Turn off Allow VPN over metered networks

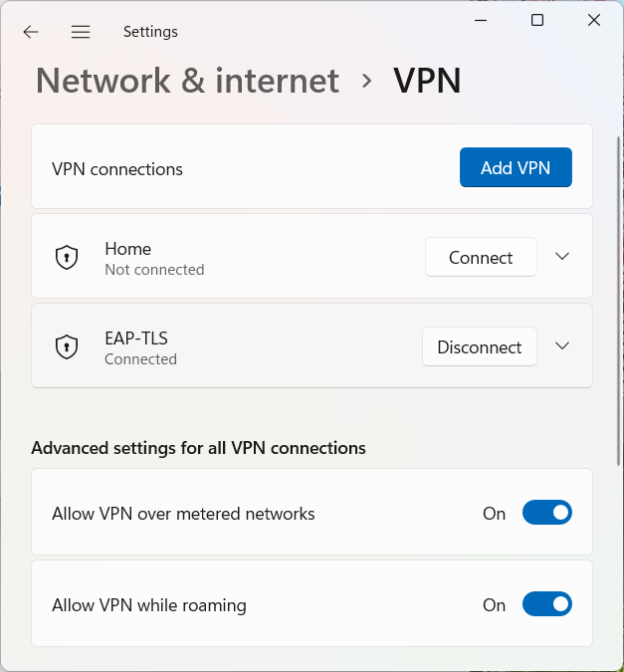(x=546, y=512)
